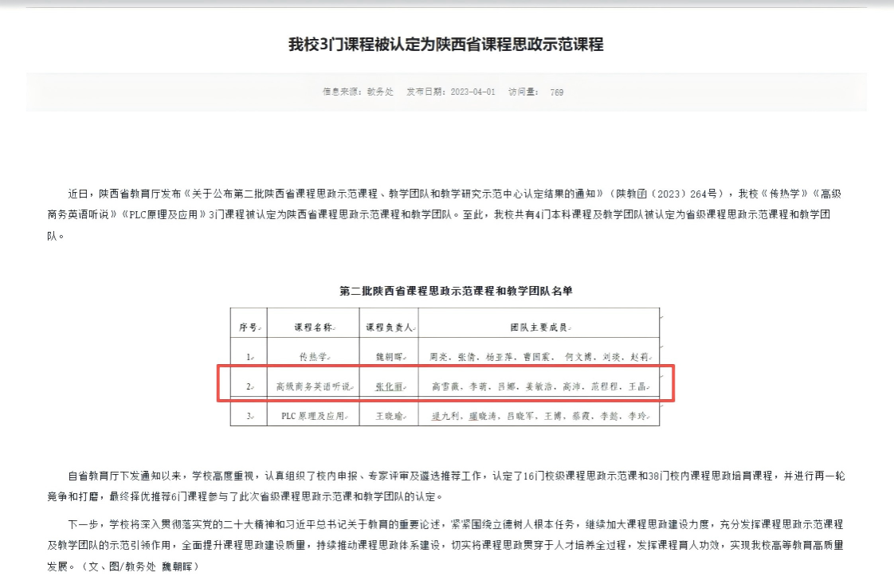Click the course leader cell 魏朝晖

[x=389, y=357]
